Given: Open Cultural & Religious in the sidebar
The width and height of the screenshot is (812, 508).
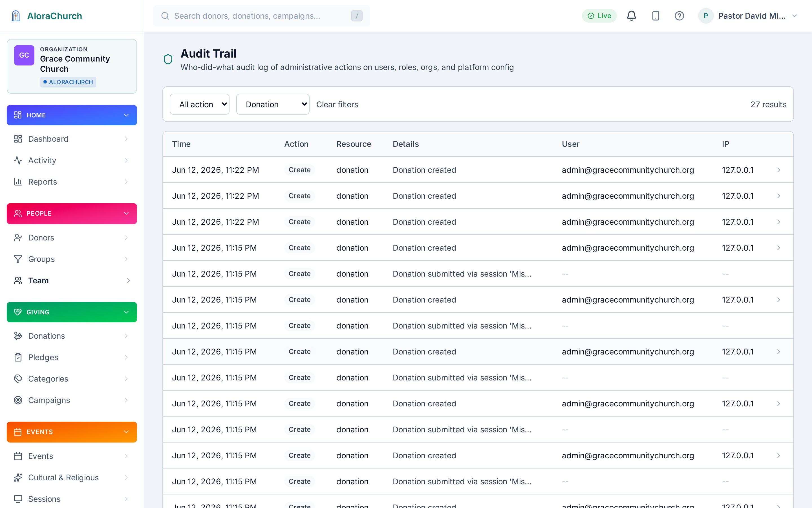Looking at the screenshot, I should coord(72,478).
